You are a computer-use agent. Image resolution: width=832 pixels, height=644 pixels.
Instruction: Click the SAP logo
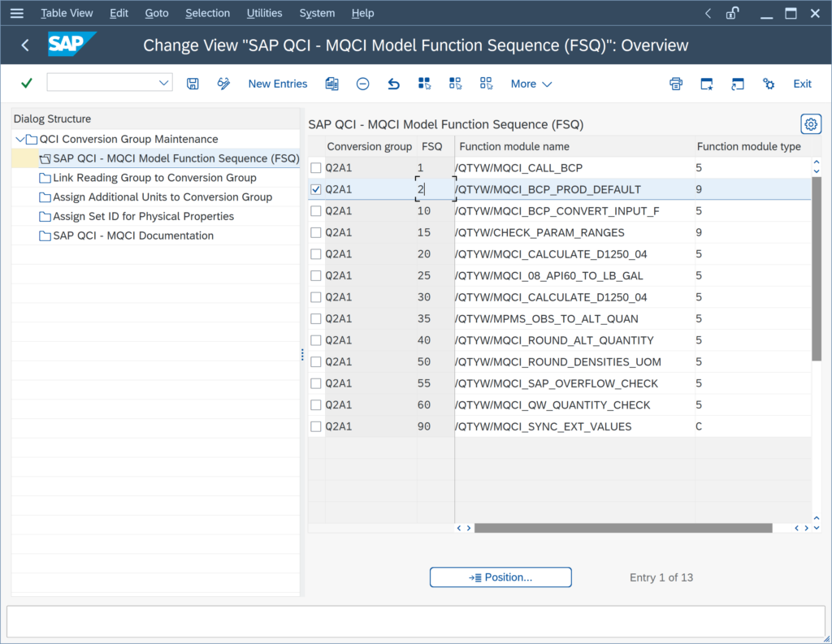(71, 45)
